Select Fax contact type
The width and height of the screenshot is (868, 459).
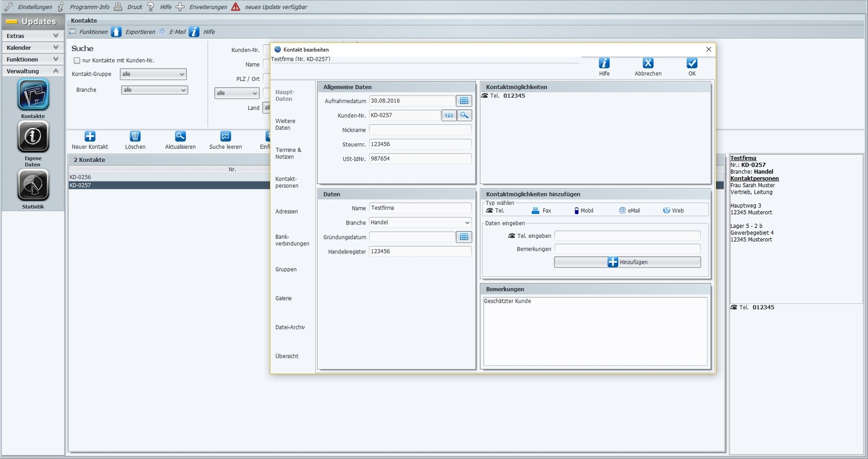pos(541,211)
